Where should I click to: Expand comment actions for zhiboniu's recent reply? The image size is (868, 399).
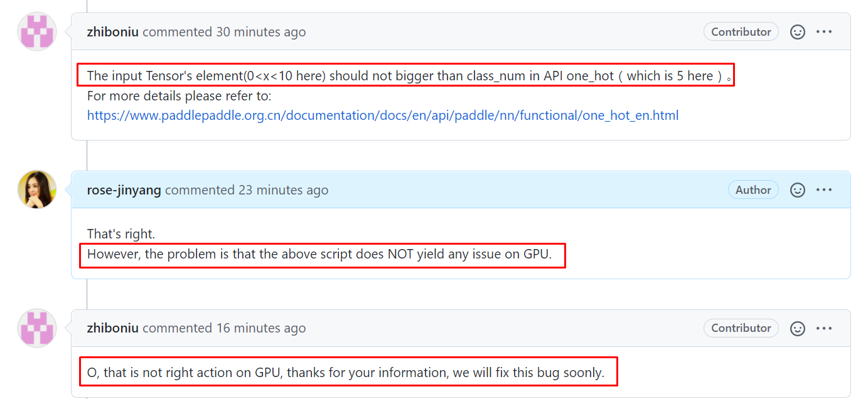824,328
